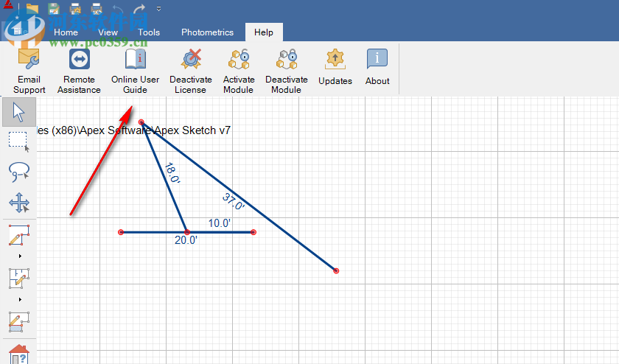Select the right end node of 20.0' line
The height and width of the screenshot is (364, 619).
[253, 232]
